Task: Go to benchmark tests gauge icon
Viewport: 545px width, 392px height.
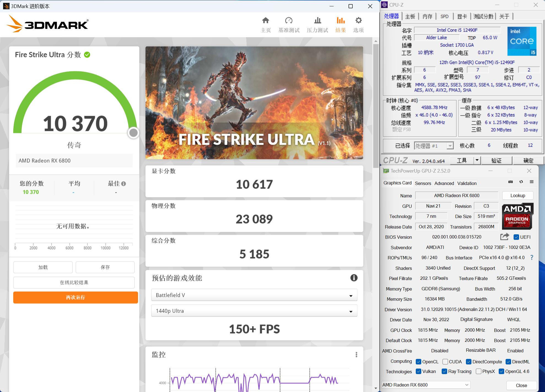Action: click(289, 21)
